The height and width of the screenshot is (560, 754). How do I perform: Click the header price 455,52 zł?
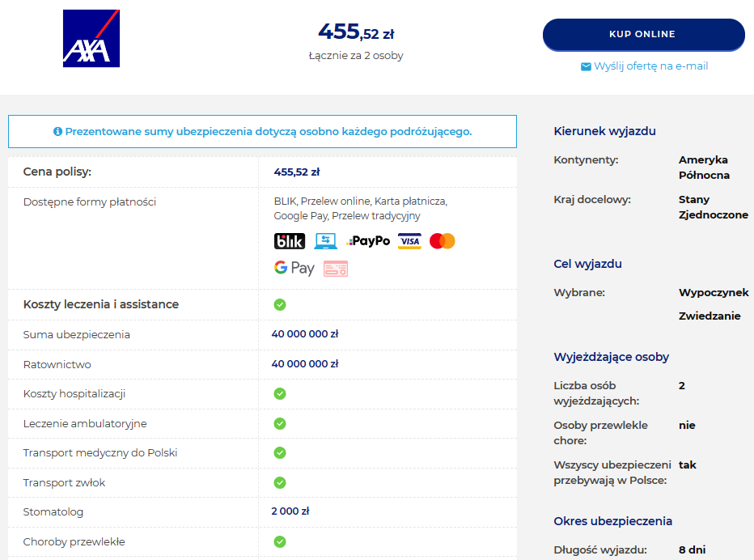pyautogui.click(x=356, y=32)
